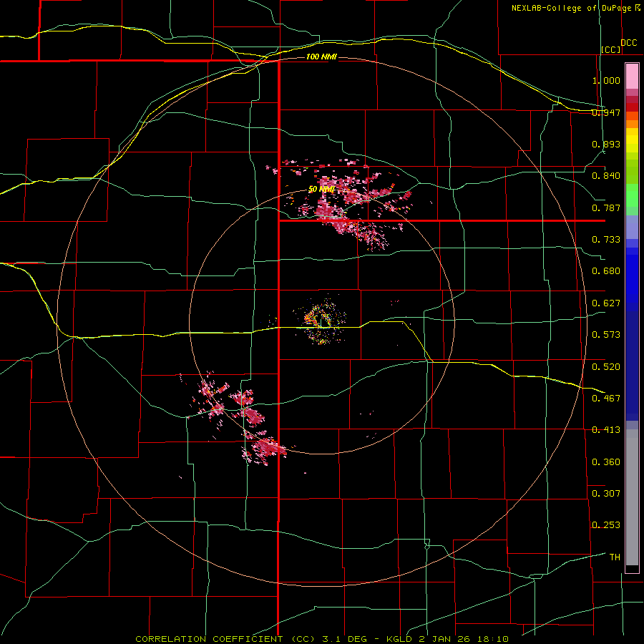The image size is (644, 644).
Task: Click the 0.467 legend value
Action: coord(606,399)
